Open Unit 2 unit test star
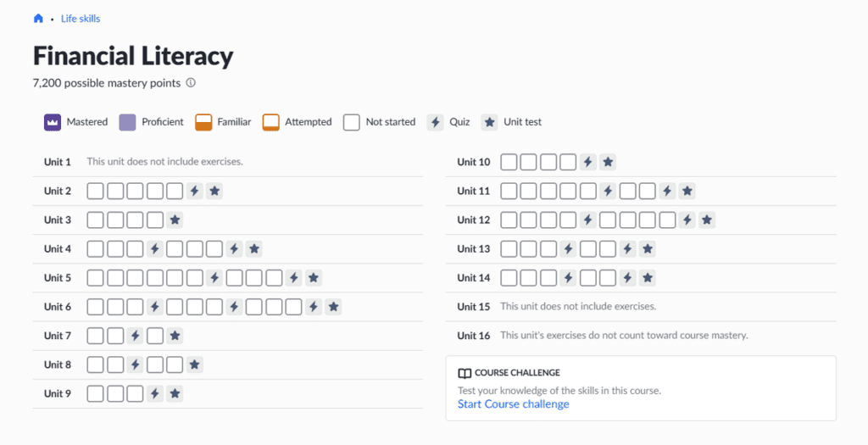Image resolution: width=868 pixels, height=445 pixels. click(214, 192)
